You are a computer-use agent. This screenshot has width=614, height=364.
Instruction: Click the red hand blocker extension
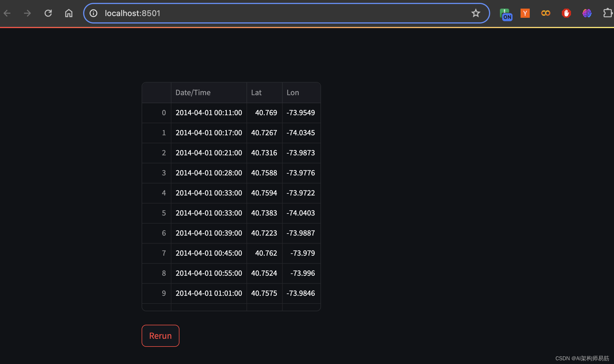566,13
